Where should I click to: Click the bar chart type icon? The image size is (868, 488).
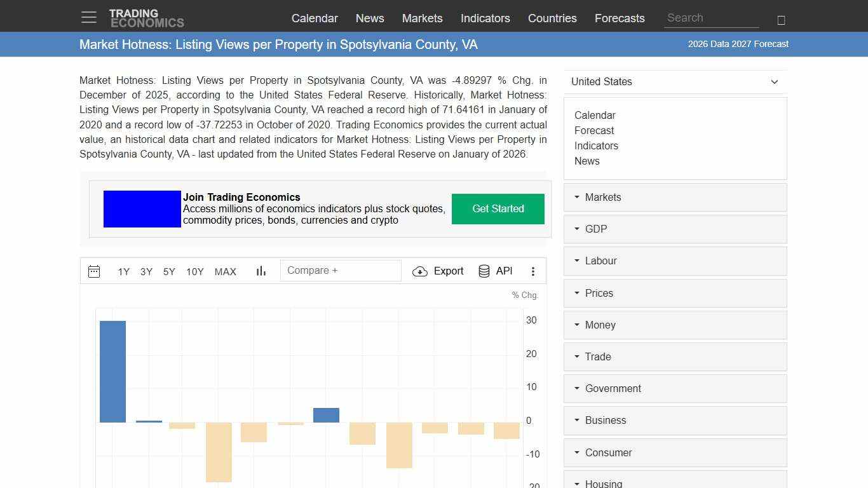tap(261, 271)
